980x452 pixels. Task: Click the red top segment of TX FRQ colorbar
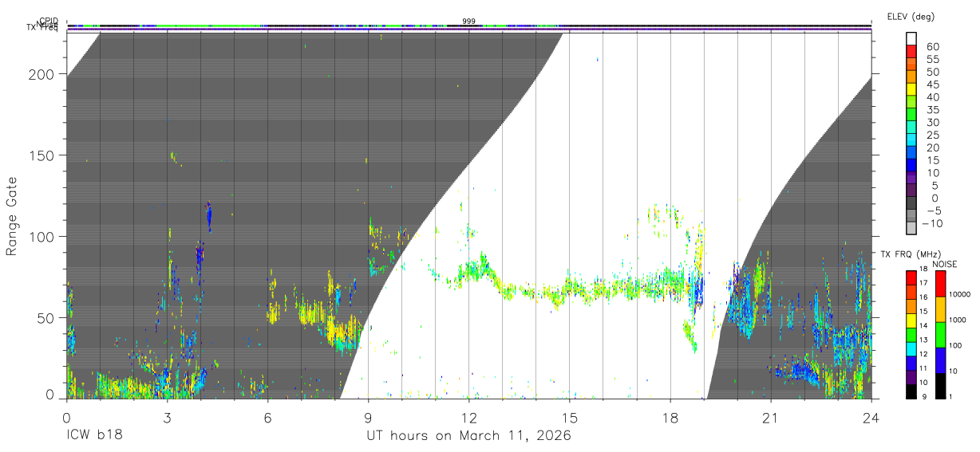(911, 277)
